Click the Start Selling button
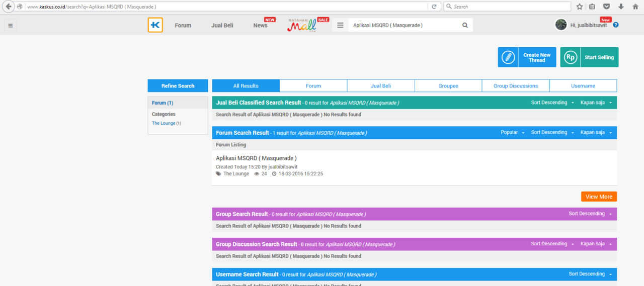Image resolution: width=644 pixels, height=286 pixels. tap(590, 57)
